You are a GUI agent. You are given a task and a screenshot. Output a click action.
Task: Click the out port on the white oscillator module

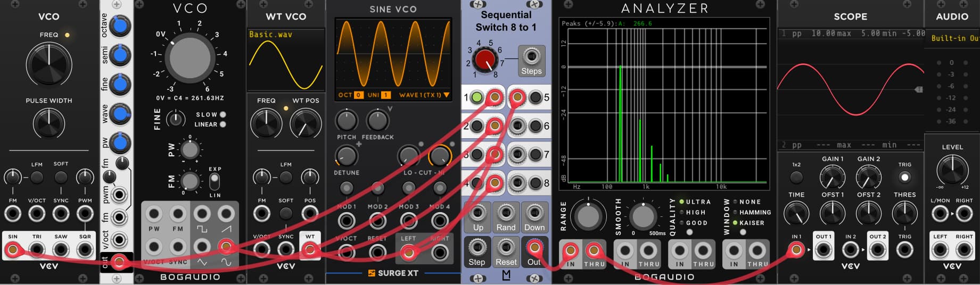[x=120, y=262]
